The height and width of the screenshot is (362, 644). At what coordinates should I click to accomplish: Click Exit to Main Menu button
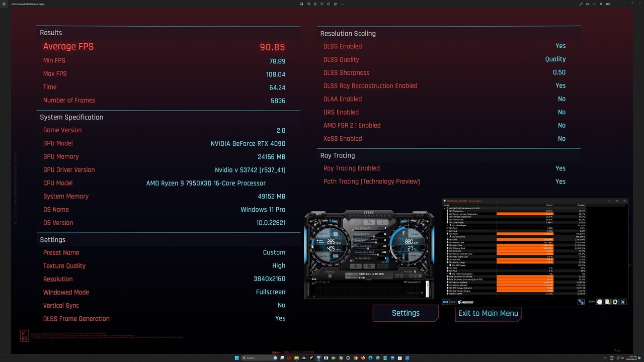(x=488, y=313)
